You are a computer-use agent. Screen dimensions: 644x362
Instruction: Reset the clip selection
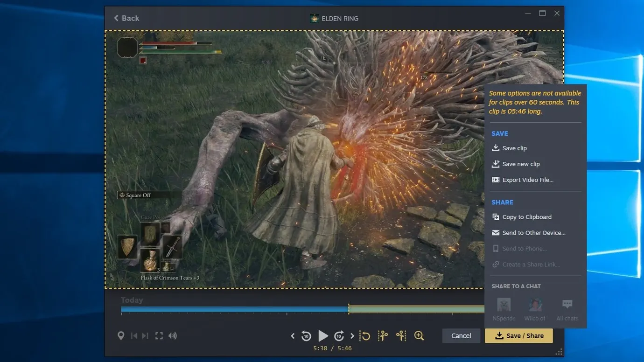pos(365,336)
